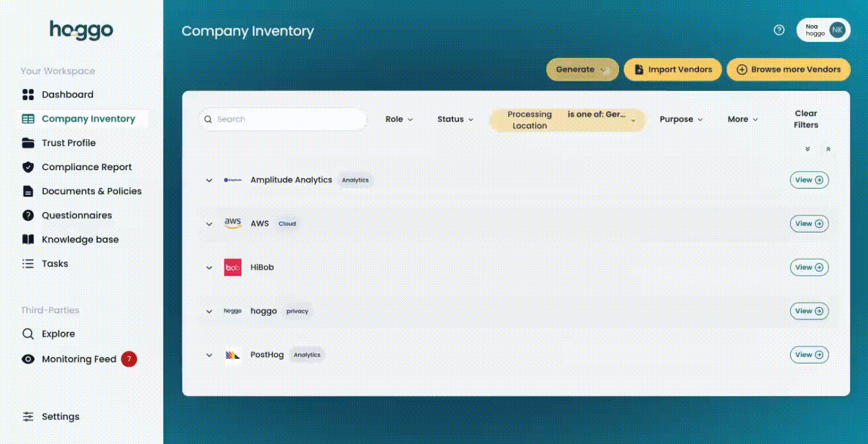Click the PostHog vendor logo
Viewport: 868px width, 444px height.
pyautogui.click(x=232, y=355)
